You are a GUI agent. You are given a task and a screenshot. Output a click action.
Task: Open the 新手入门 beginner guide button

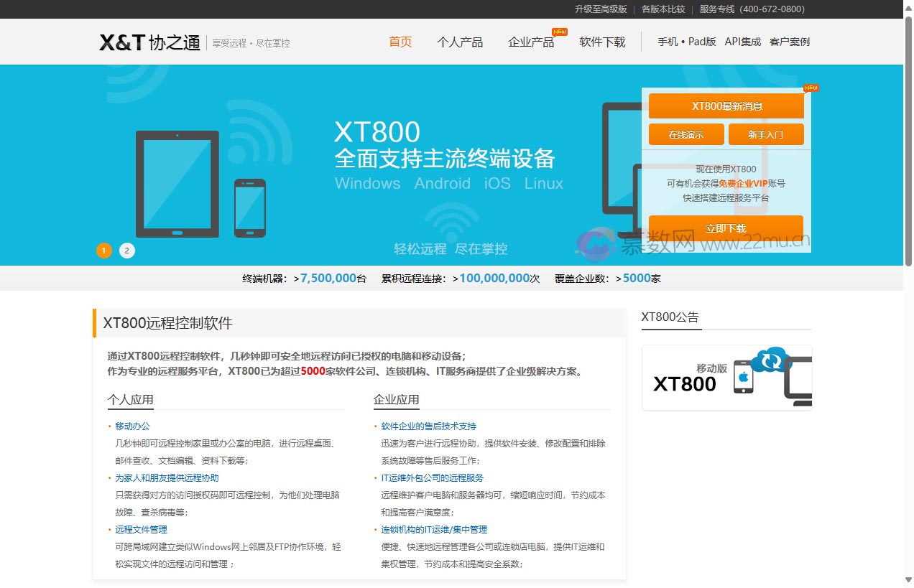point(766,134)
